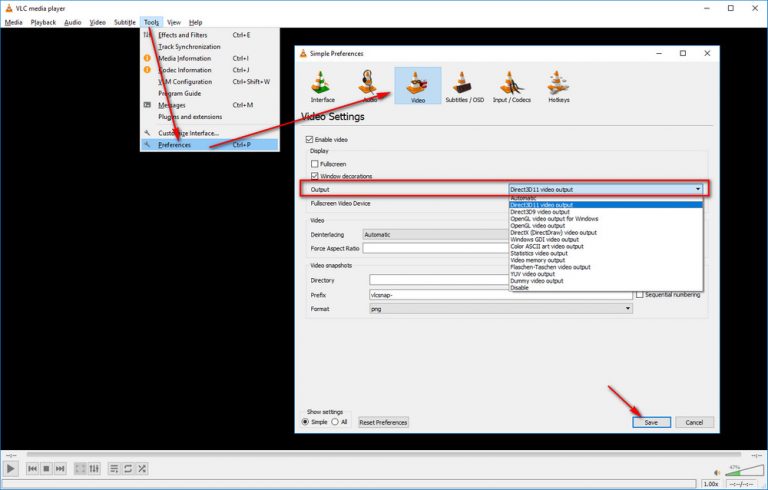Click the VLC cone icon in main title bar
Viewport: 768px width, 490px height.
click(x=8, y=8)
